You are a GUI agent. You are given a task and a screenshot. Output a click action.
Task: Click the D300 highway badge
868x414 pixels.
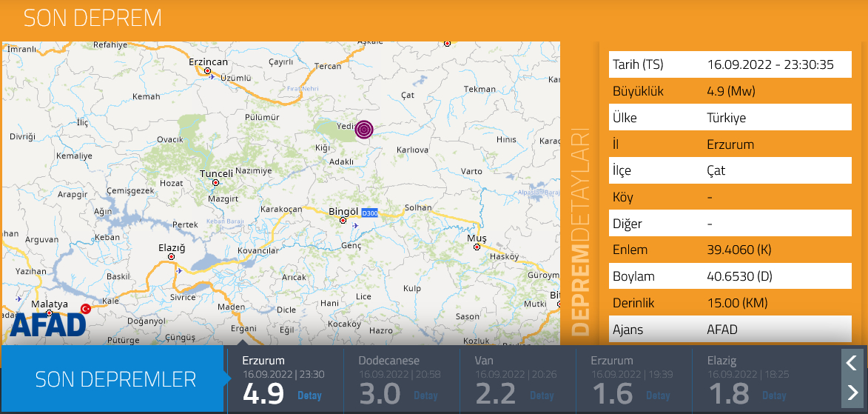pos(369,214)
